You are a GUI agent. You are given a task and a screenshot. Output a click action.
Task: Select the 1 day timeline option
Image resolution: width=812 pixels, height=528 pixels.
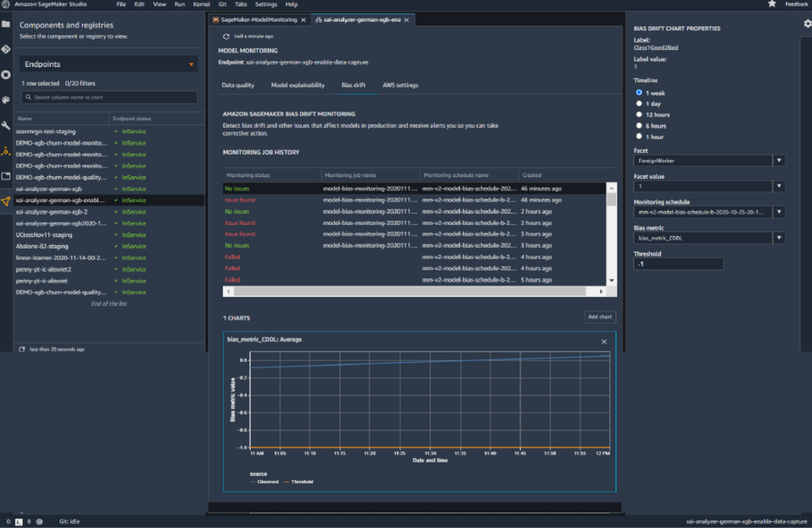click(x=639, y=104)
